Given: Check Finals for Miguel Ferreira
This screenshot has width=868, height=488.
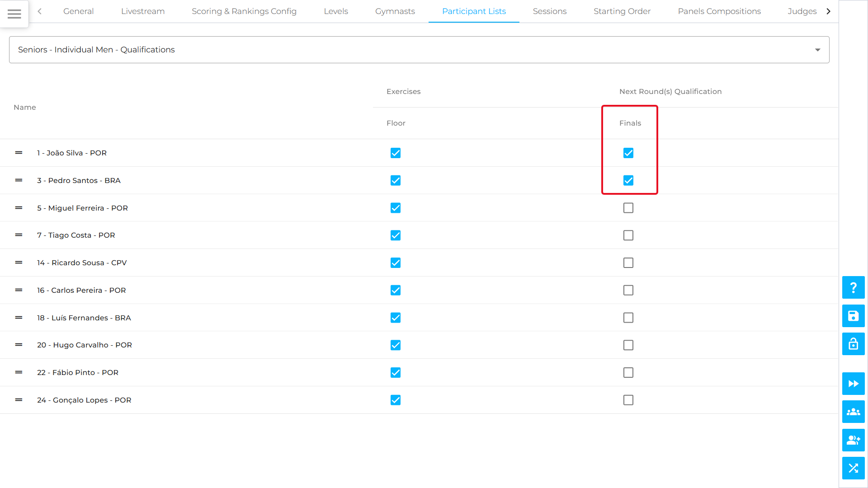Looking at the screenshot, I should coord(628,208).
